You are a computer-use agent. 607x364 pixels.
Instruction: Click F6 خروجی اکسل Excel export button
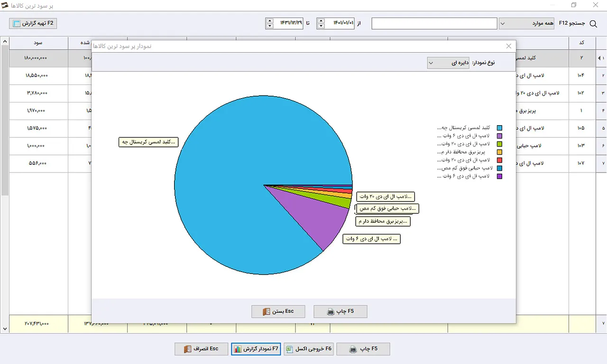click(x=309, y=349)
